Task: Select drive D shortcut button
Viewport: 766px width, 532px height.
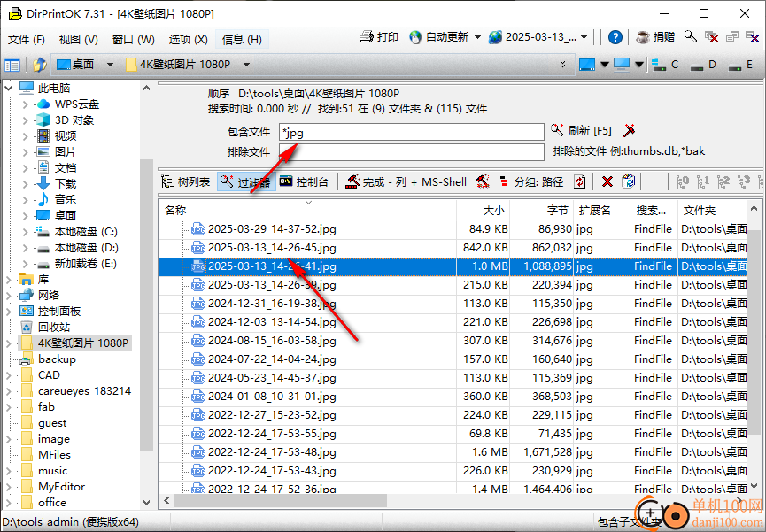Action: pos(703,65)
